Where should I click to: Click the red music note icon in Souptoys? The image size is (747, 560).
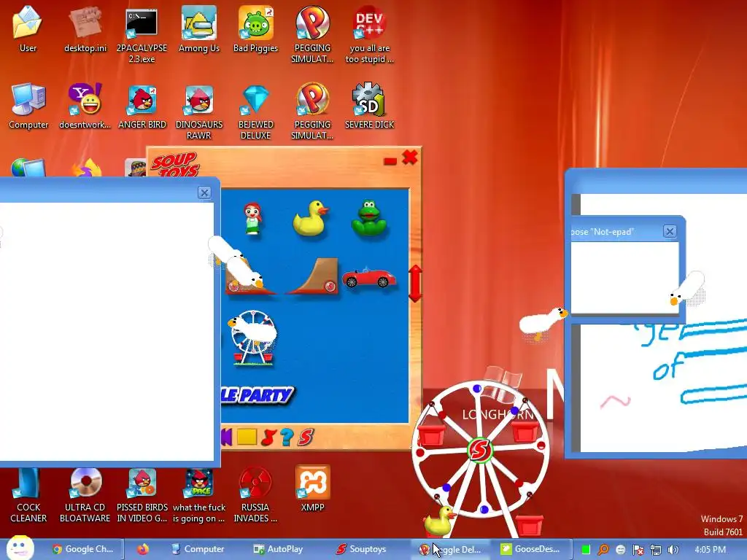click(268, 437)
